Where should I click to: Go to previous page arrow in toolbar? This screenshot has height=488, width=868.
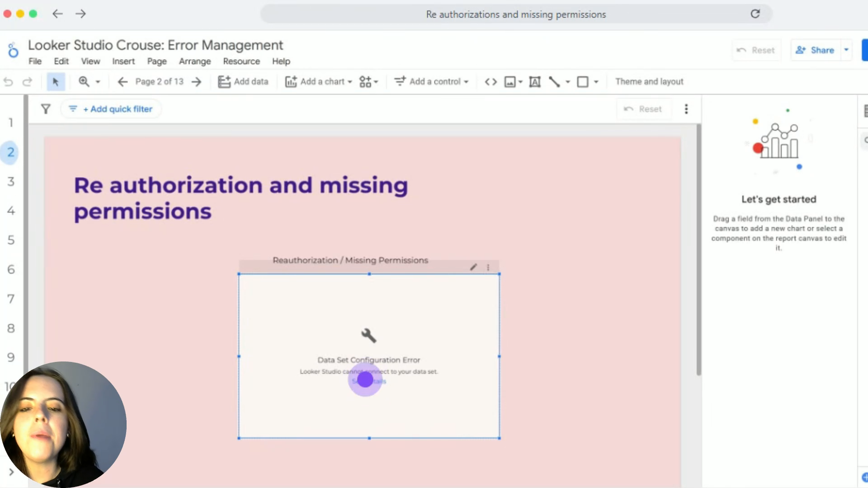[123, 82]
